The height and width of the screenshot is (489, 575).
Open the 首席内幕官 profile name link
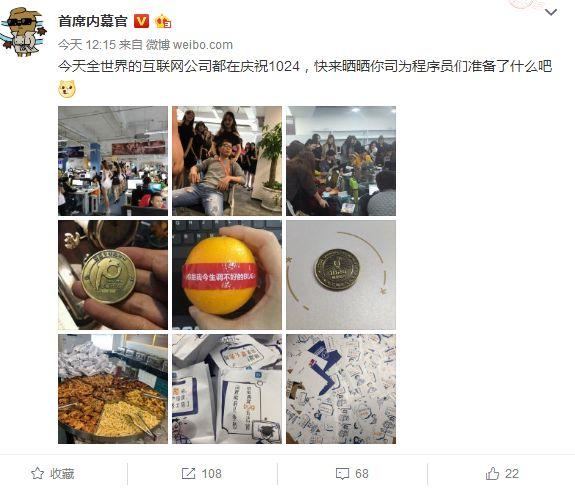click(93, 22)
